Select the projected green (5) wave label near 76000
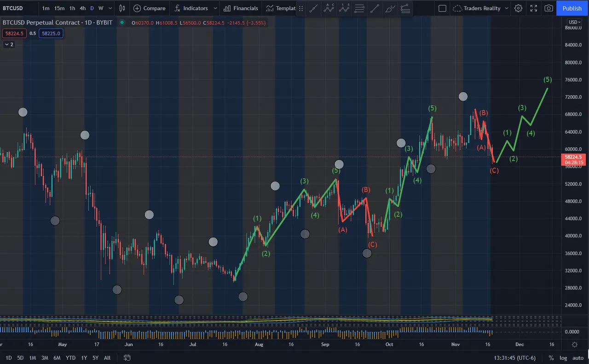This screenshot has height=364, width=589. click(x=548, y=80)
